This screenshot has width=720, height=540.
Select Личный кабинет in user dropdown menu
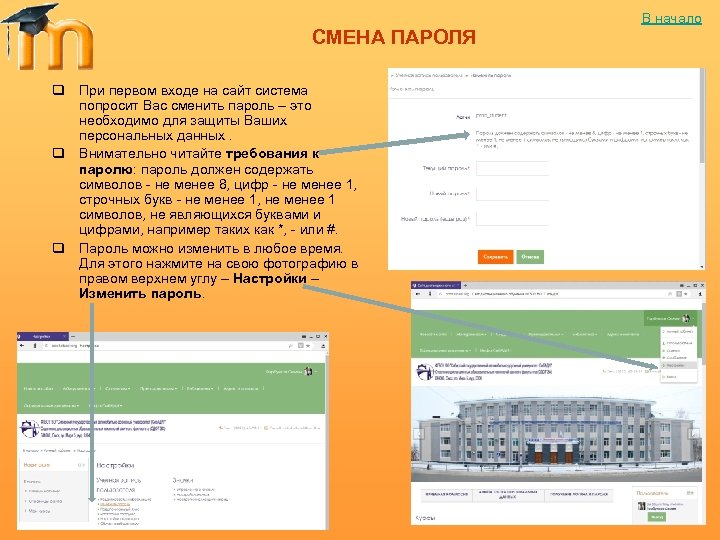[679, 332]
